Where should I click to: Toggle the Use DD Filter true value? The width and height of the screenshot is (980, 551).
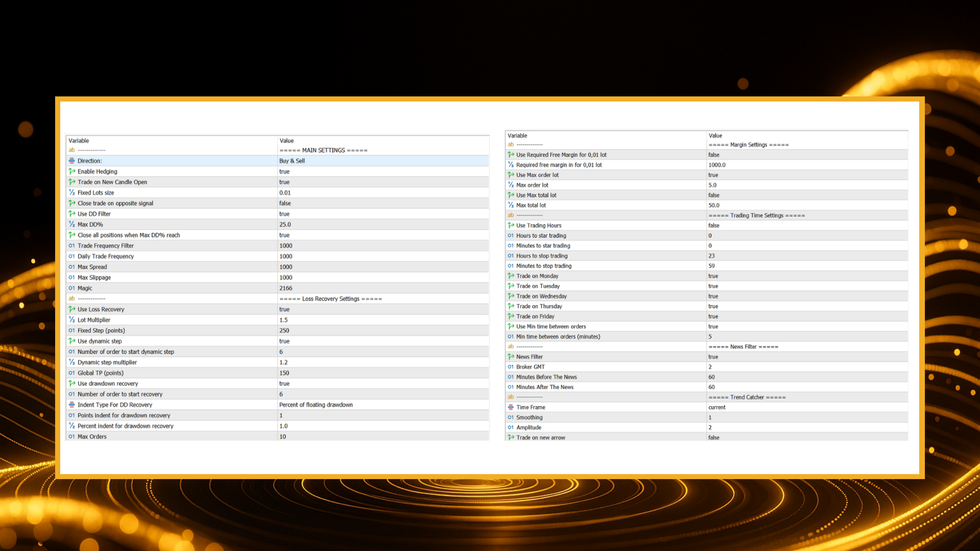coord(284,214)
